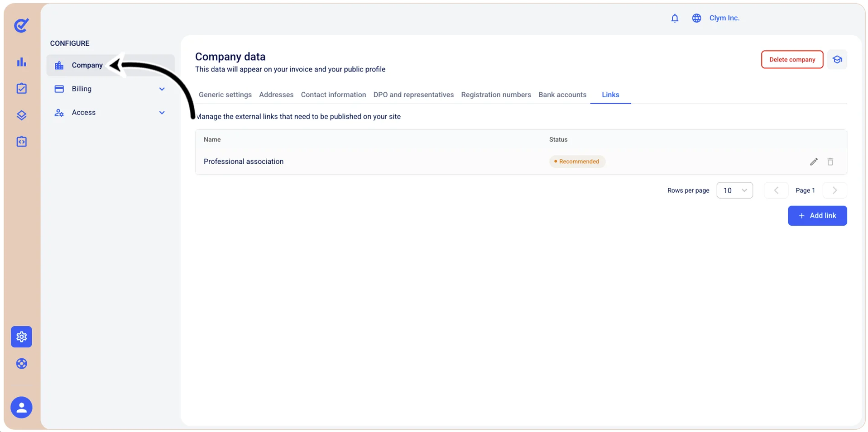868x432 pixels.
Task: Switch to DPO and representatives tab
Action: pyautogui.click(x=413, y=95)
